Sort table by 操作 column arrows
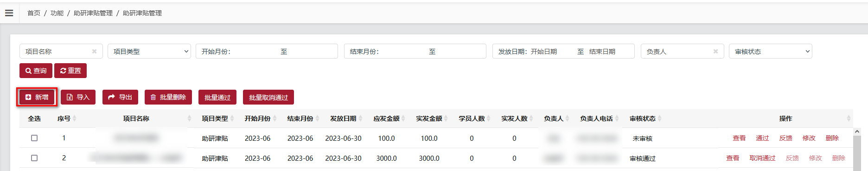Viewport: 868px width, 171px height. [849, 118]
